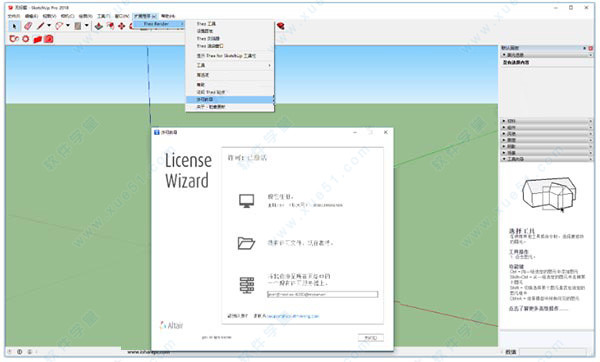Viewport: 600px width, 362px height.
Task: Select the arrow Select tool
Action: click(x=15, y=26)
